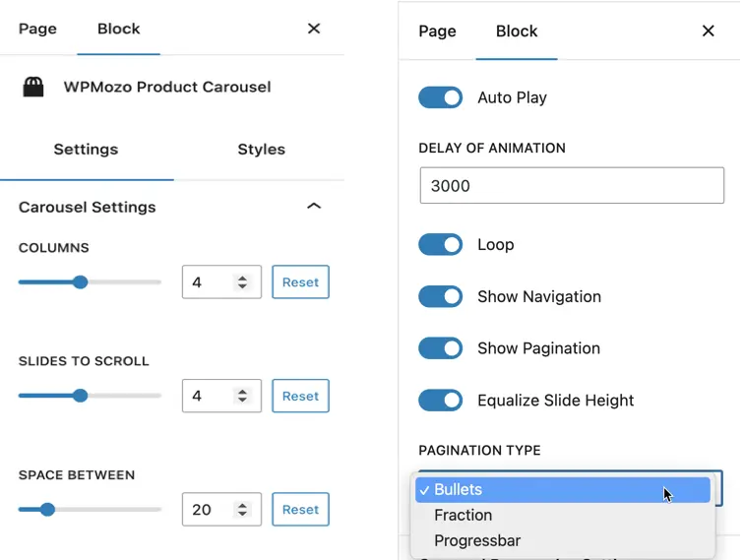This screenshot has height=560, width=744.
Task: Select Bullets in pagination type dropdown
Action: (459, 489)
